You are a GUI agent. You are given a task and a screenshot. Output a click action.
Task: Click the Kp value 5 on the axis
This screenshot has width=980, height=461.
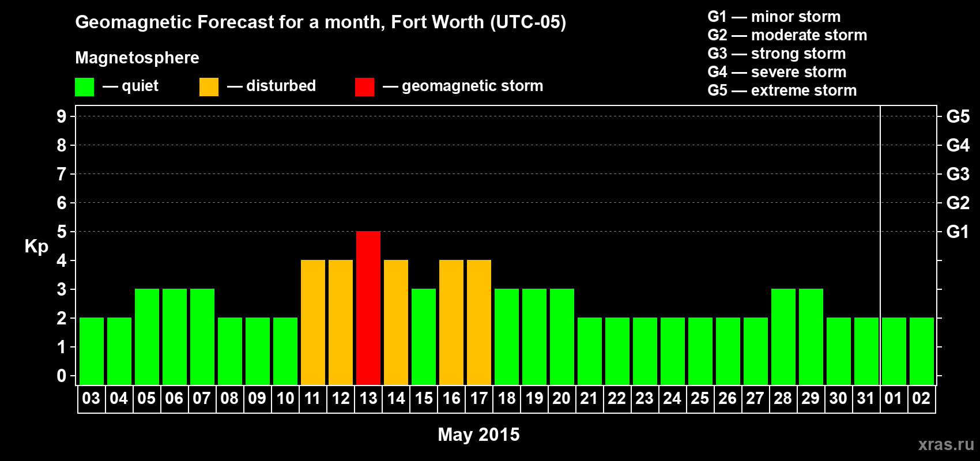click(62, 232)
